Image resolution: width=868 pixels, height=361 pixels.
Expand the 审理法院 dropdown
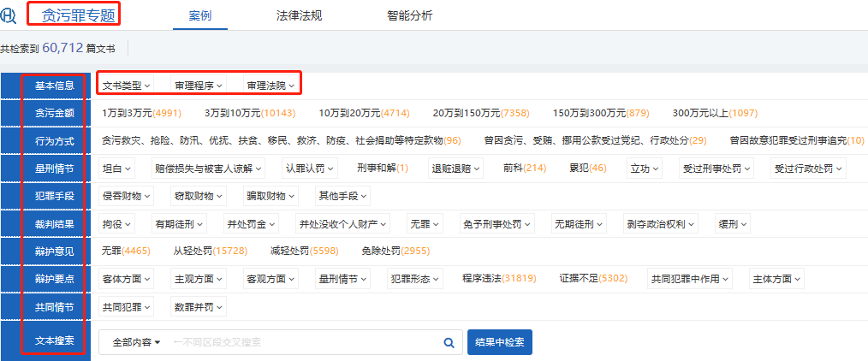tap(271, 86)
